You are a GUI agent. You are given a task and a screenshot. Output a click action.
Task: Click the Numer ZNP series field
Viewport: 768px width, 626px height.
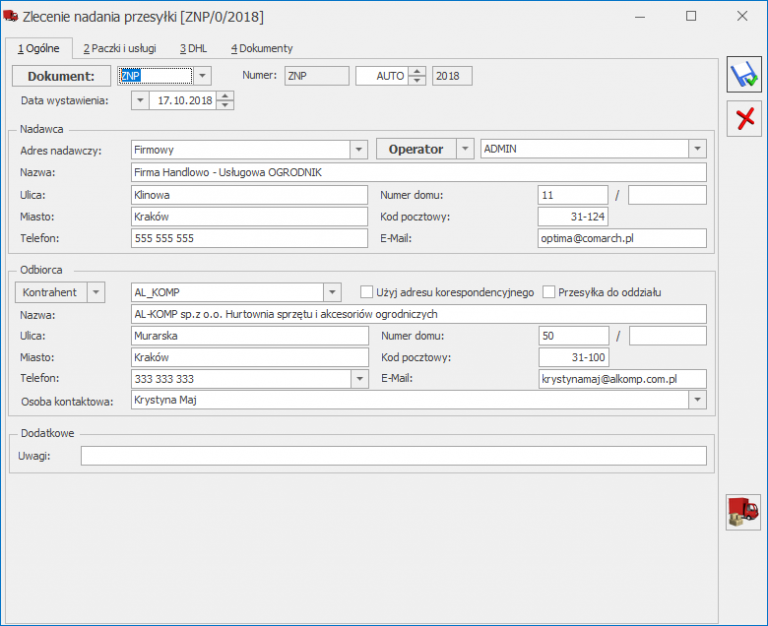tap(317, 76)
